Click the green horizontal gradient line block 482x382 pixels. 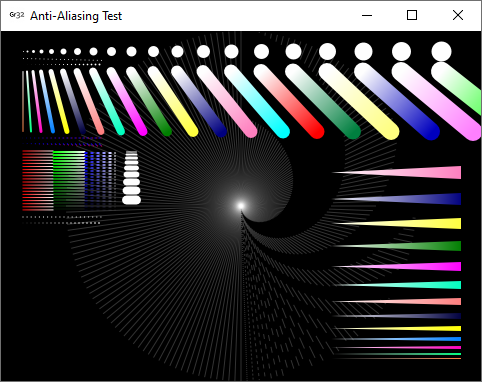tap(69, 180)
